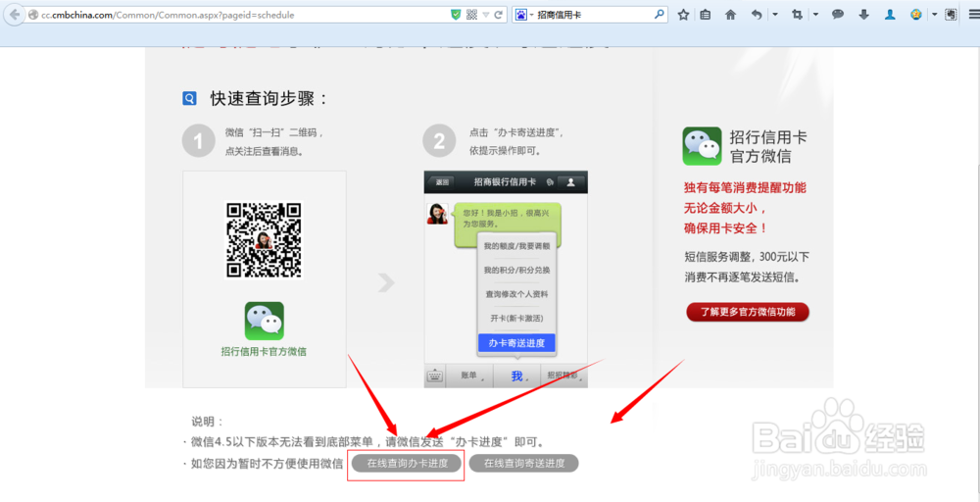This screenshot has height=502, width=980.
Task: Click the 招商银行信用卡 title in phone mockup
Action: (505, 182)
